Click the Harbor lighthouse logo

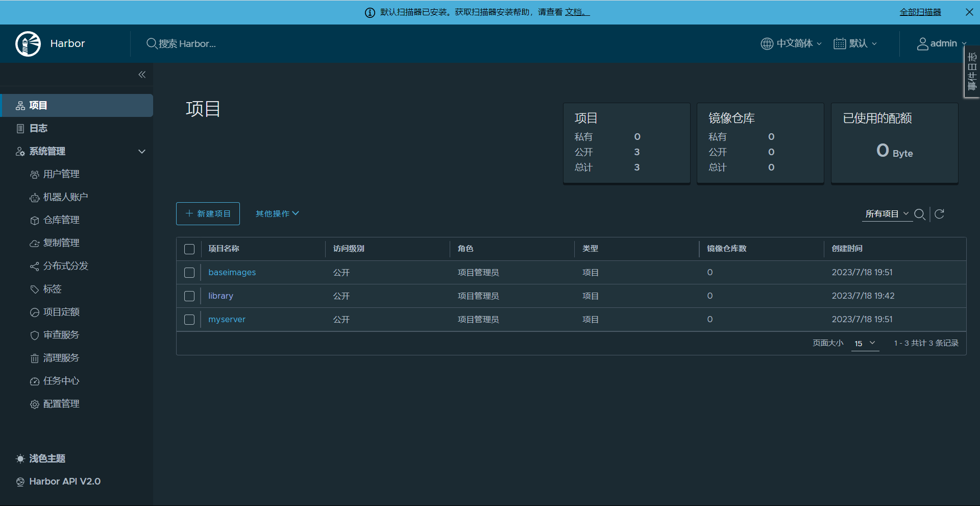tap(28, 44)
